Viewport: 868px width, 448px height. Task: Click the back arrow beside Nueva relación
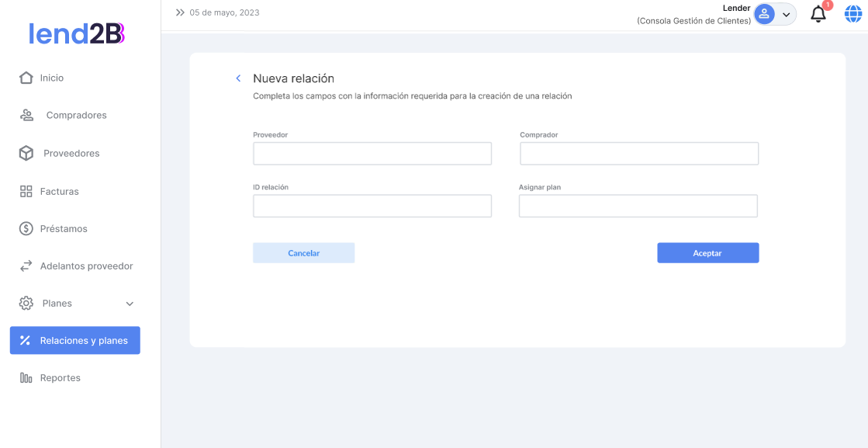[238, 78]
